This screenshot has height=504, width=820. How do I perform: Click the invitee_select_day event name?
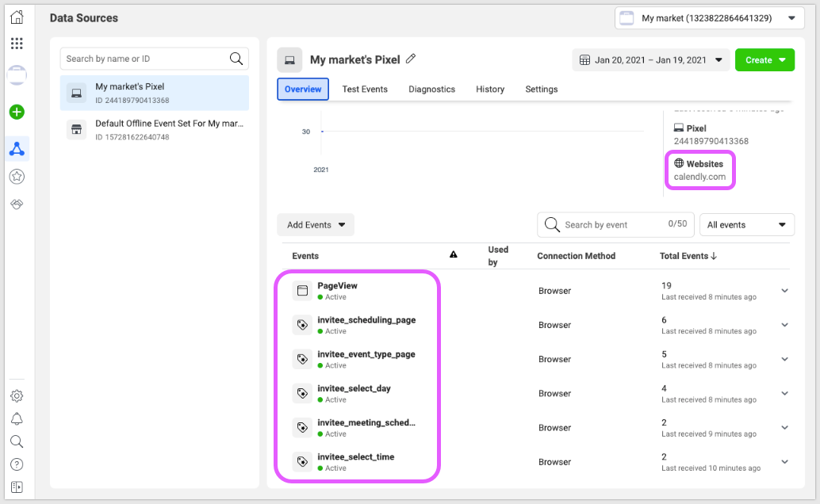(354, 388)
